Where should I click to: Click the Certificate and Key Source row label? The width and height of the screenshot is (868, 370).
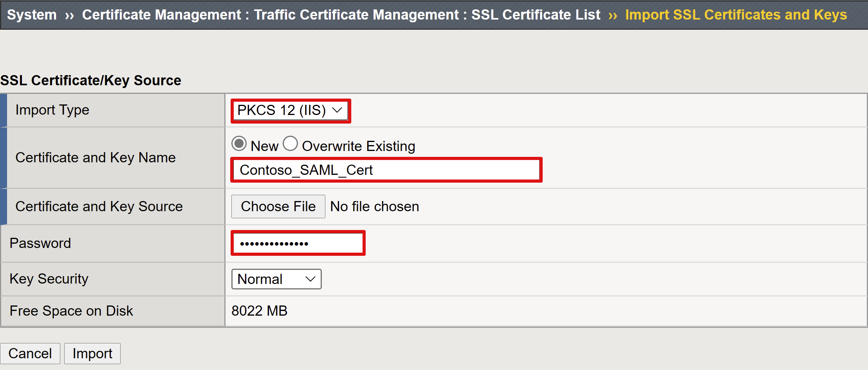pyautogui.click(x=99, y=206)
